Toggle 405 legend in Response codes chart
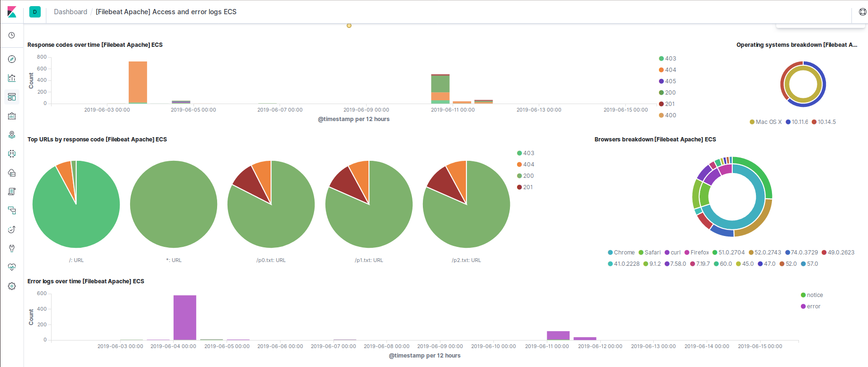Viewport: 868px width, 367px height. [667, 81]
